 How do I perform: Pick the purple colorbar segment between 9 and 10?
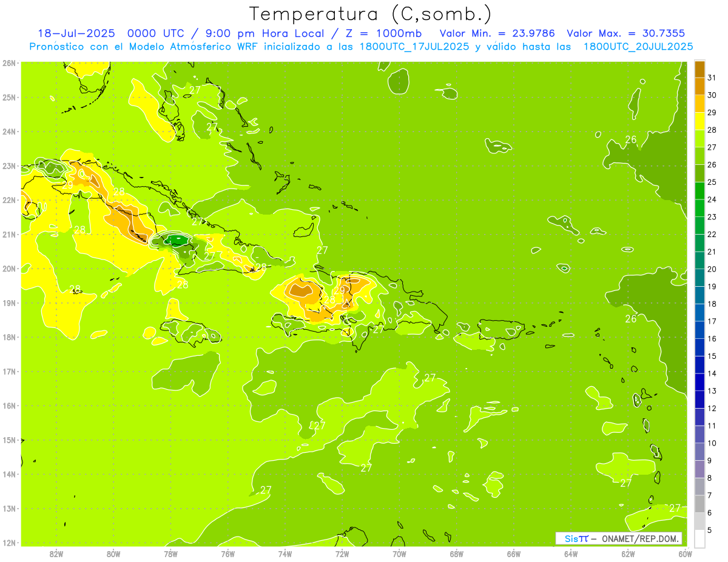tap(699, 452)
